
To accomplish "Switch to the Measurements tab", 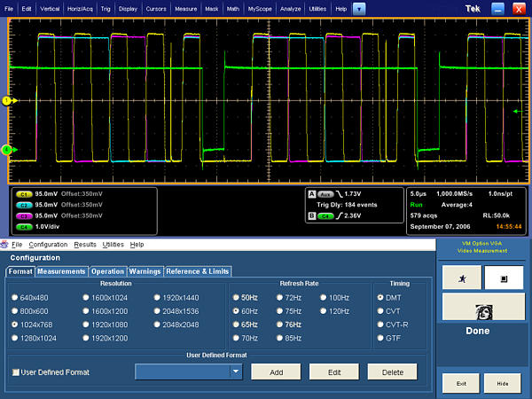I will (61, 271).
